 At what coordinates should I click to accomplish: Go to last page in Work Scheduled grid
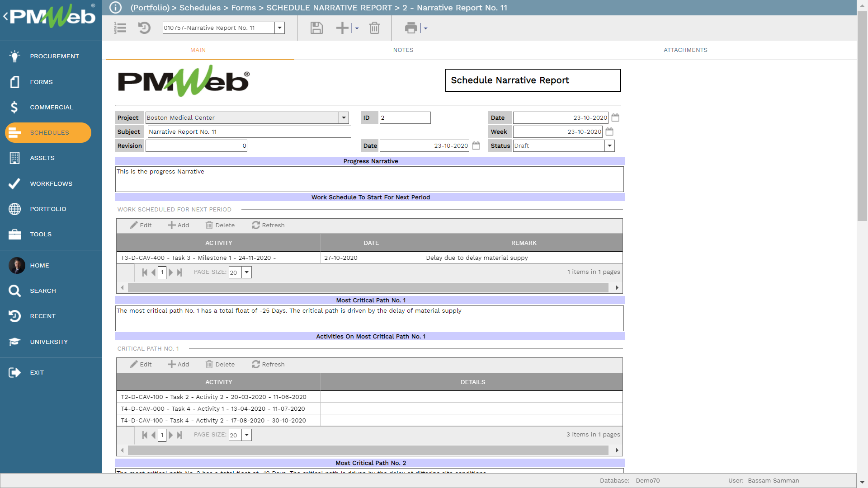coord(179,272)
